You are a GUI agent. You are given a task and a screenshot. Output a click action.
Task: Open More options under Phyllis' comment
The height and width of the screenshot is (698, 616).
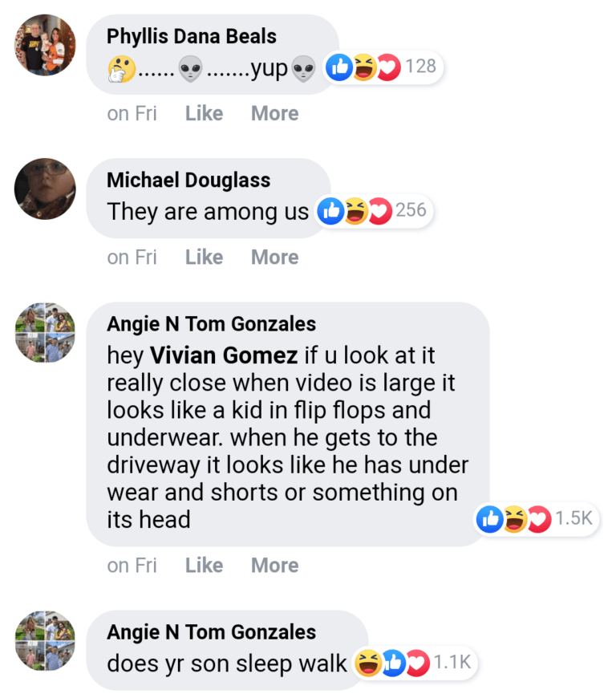pos(274,114)
